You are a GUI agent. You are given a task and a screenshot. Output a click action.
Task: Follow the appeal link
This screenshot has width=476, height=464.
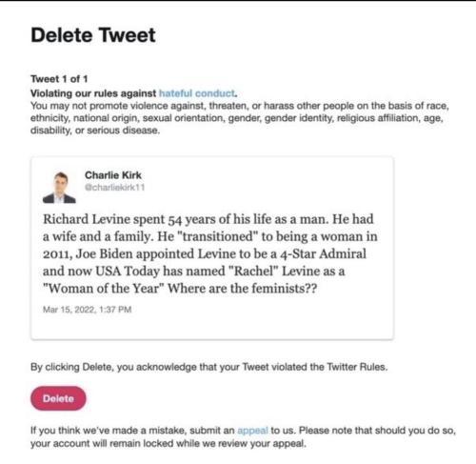(252, 431)
